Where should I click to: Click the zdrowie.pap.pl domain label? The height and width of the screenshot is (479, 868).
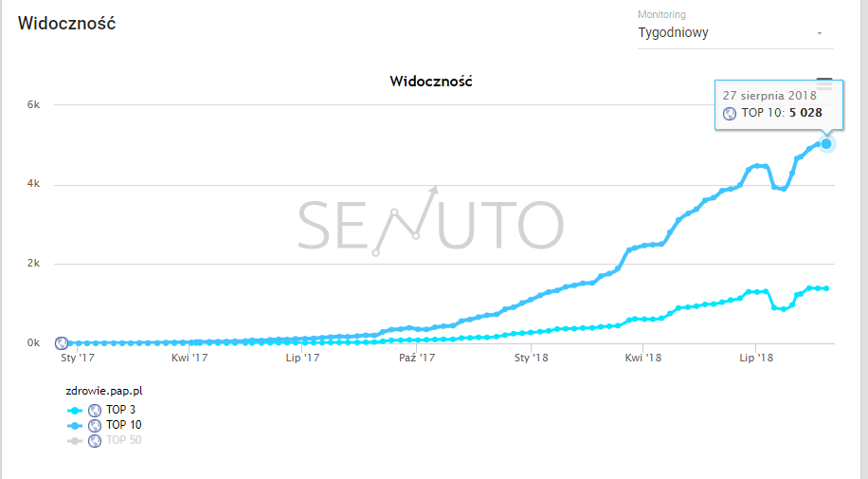[104, 391]
